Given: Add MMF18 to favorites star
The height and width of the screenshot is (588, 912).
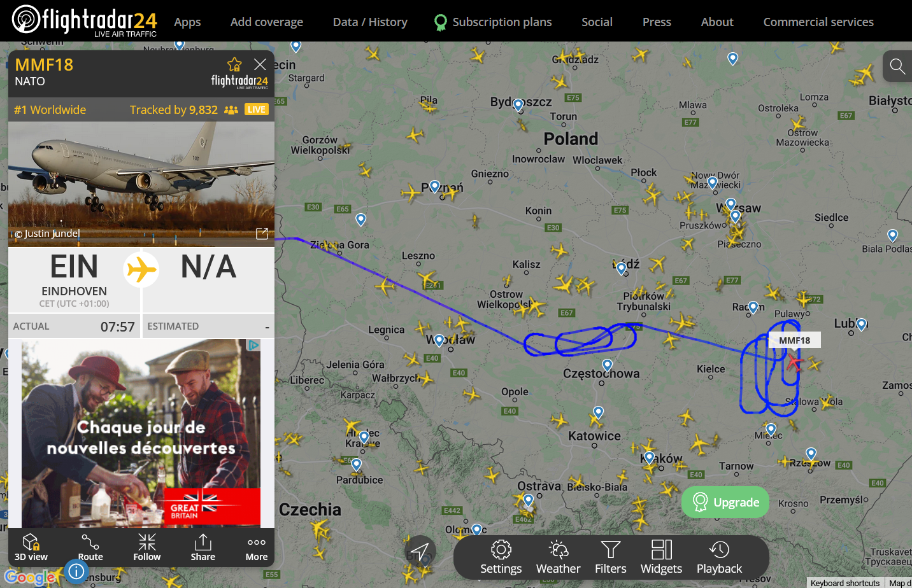Looking at the screenshot, I should pos(234,64).
